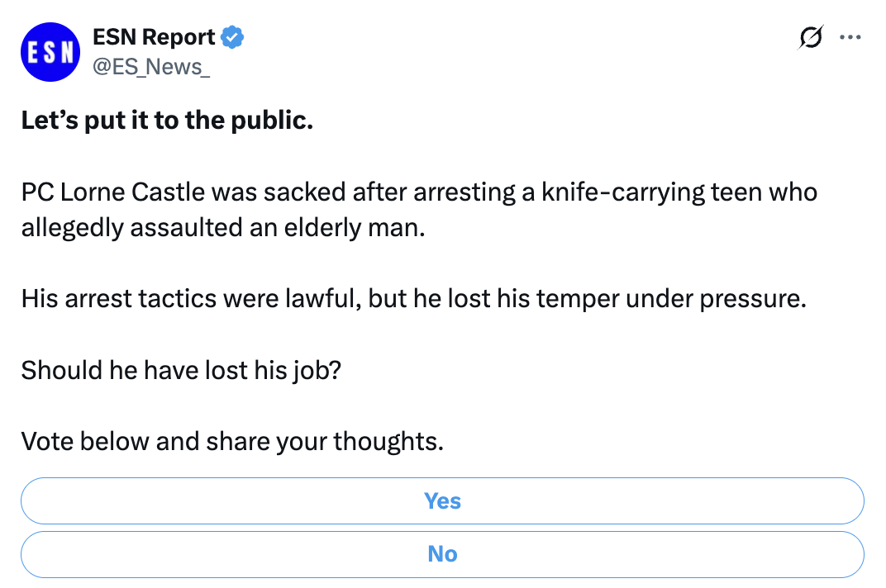This screenshot has height=588, width=886.
Task: Click the blue verified badge
Action: pyautogui.click(x=232, y=37)
